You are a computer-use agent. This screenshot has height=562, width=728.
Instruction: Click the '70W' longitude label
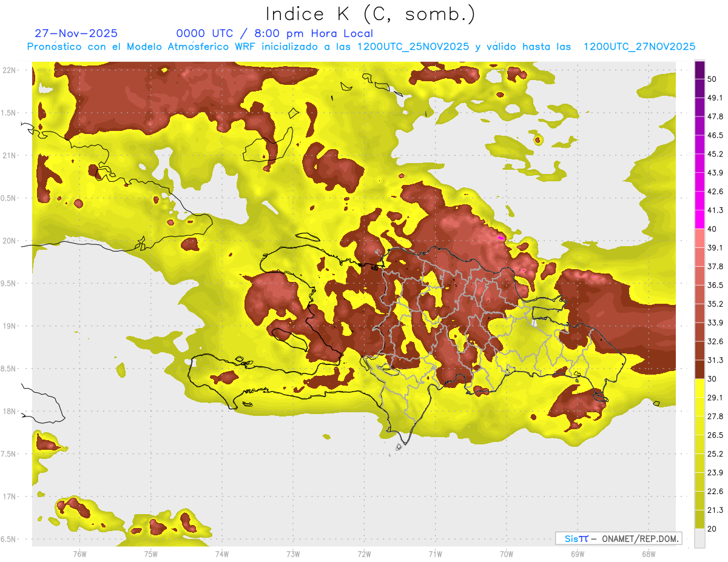coord(506,554)
